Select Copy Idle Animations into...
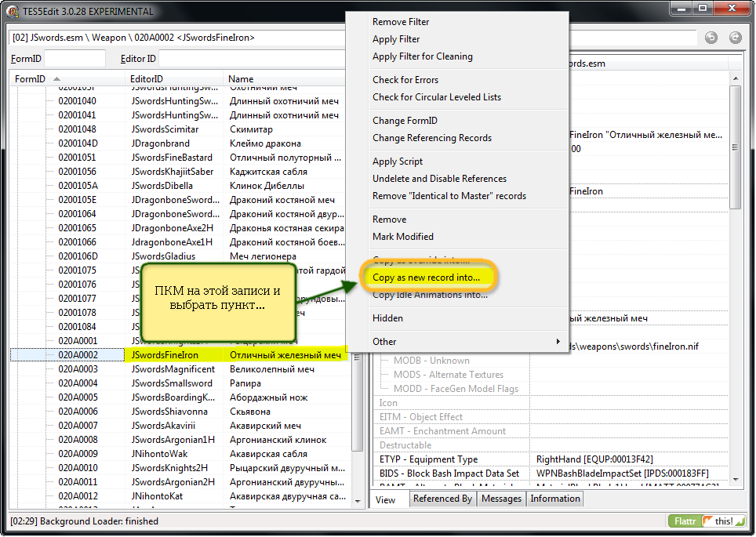The height and width of the screenshot is (537, 756). coord(430,295)
